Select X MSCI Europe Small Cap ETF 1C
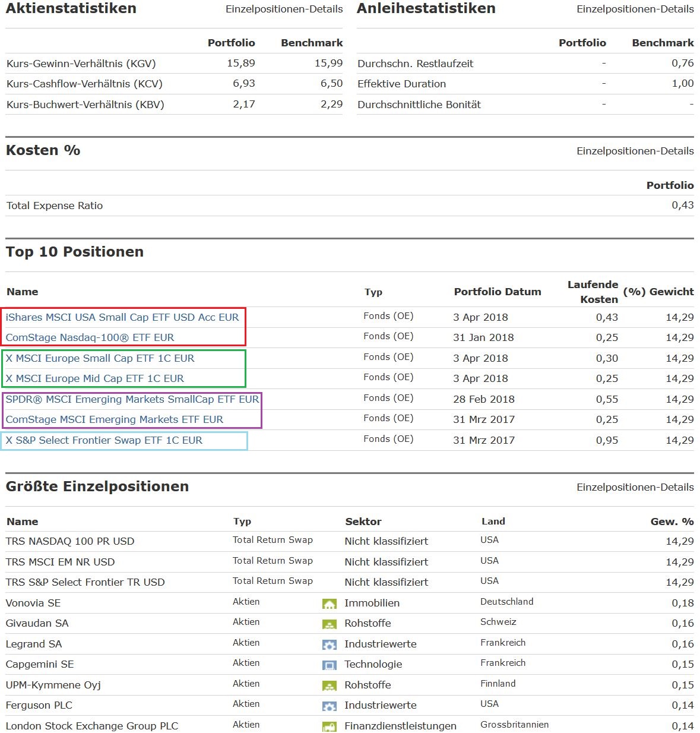700x733 pixels. [100, 358]
